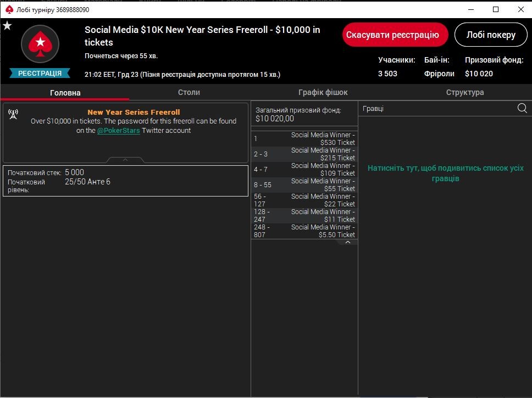The width and height of the screenshot is (532, 398).
Task: Click the starting stack value 5 000
Action: click(x=74, y=172)
